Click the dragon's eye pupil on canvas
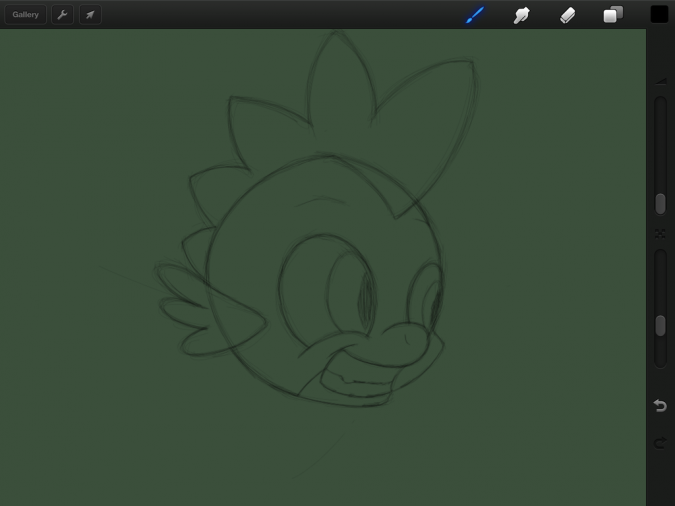 365,297
